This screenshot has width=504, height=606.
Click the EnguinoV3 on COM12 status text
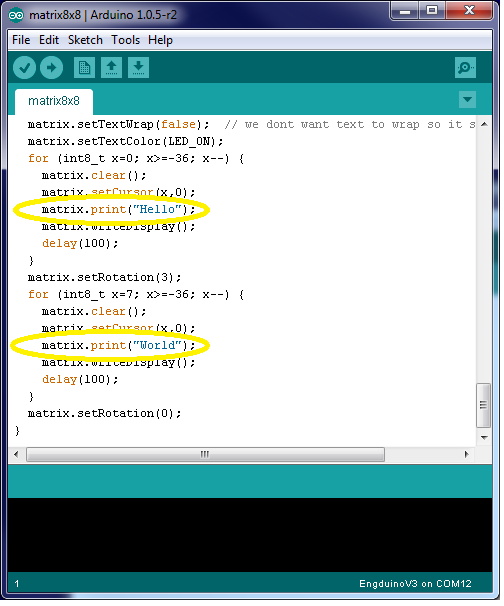pyautogui.click(x=415, y=584)
